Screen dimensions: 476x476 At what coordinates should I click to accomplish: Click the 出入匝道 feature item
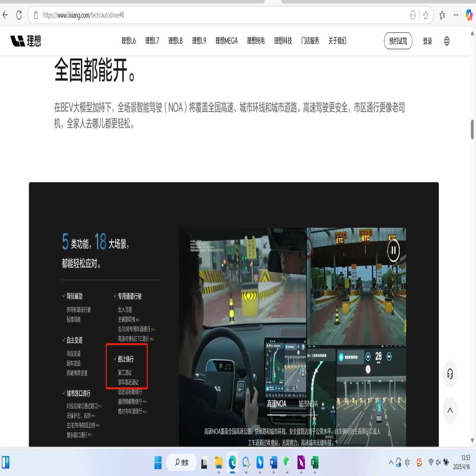[125, 309]
